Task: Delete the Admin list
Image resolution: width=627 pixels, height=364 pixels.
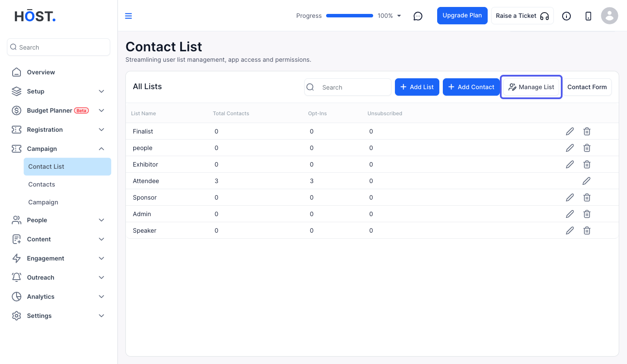Action: (587, 214)
